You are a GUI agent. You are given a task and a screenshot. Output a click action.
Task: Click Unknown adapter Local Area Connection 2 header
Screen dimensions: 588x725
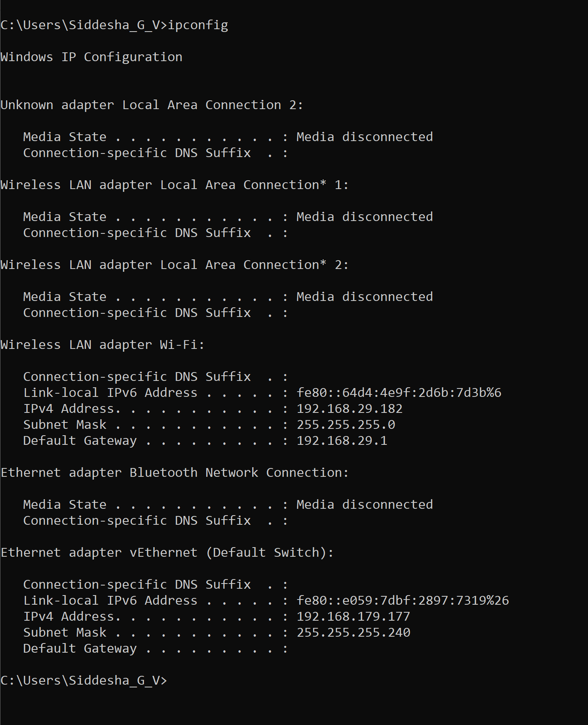pos(152,105)
